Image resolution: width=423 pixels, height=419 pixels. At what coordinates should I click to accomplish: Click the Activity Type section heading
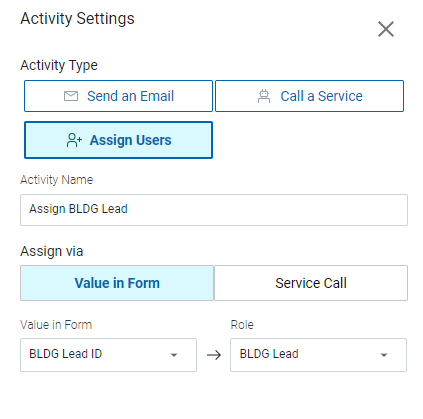tap(59, 65)
